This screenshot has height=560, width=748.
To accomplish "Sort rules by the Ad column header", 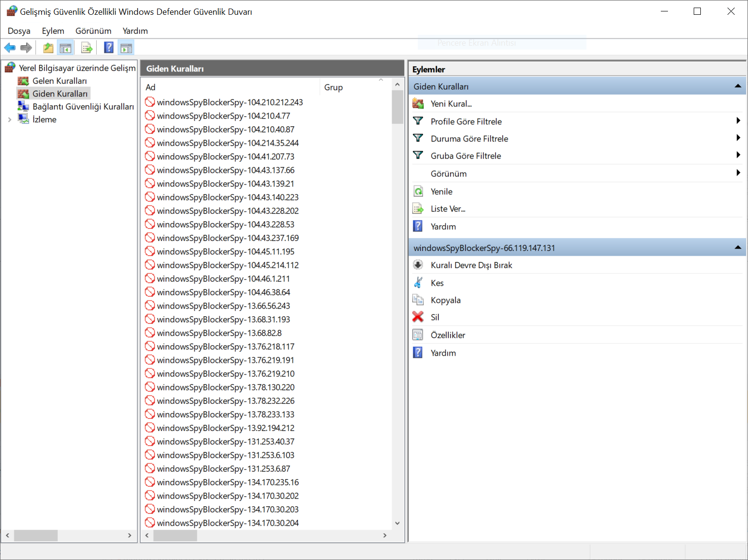I will [x=231, y=87].
